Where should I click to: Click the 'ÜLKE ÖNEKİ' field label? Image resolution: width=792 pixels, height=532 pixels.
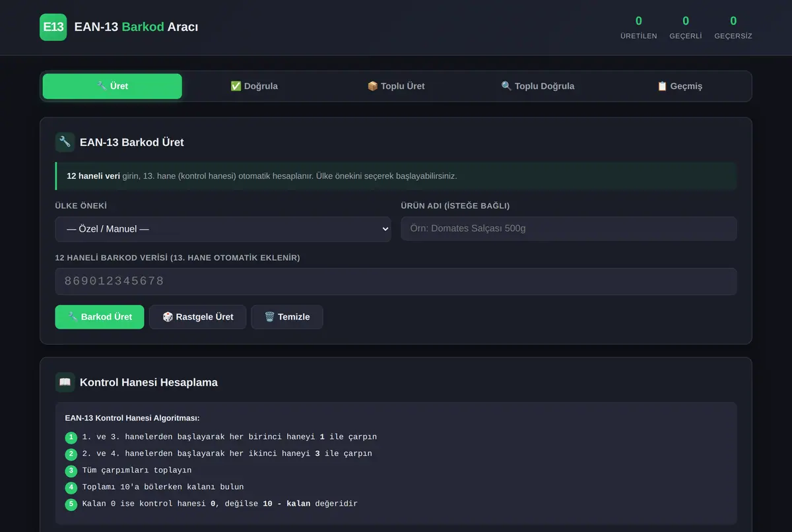(81, 206)
